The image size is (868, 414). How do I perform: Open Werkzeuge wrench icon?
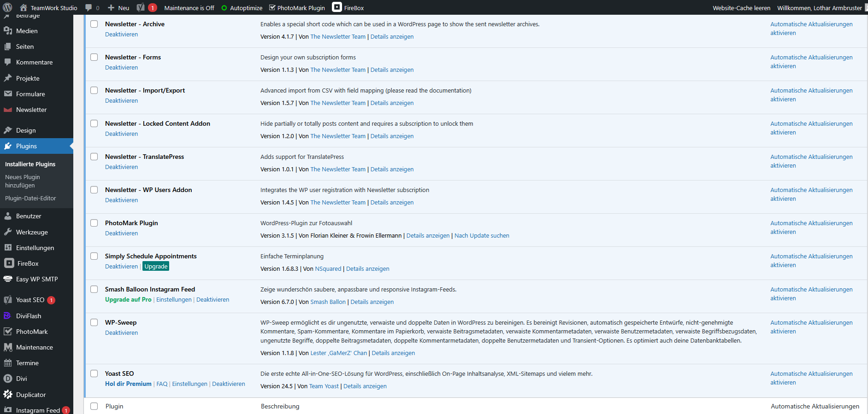click(x=8, y=232)
